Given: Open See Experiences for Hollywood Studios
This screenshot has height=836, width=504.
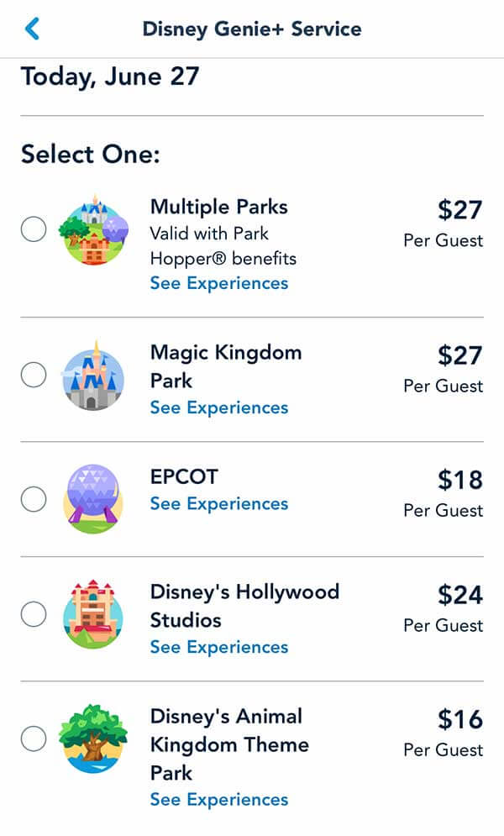Looking at the screenshot, I should click(218, 647).
